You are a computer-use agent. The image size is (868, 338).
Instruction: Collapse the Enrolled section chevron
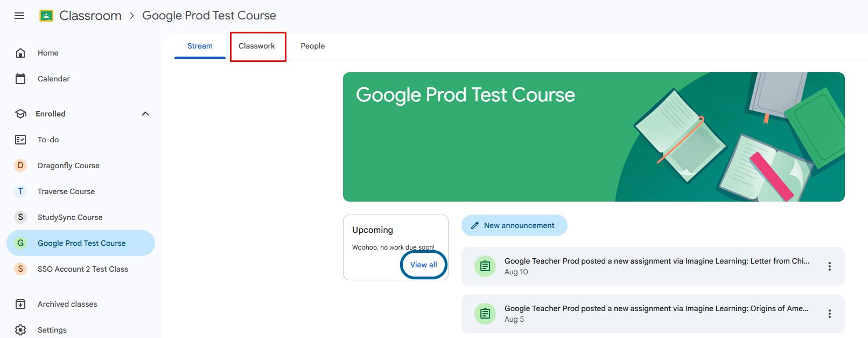point(145,114)
